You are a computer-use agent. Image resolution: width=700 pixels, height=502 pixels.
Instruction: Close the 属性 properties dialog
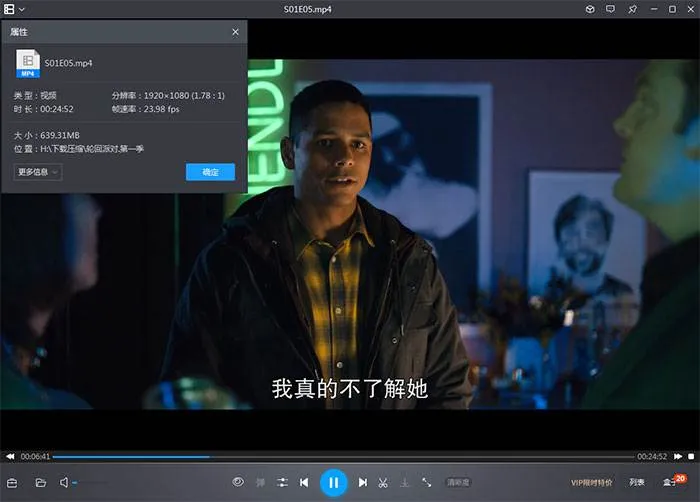(235, 32)
